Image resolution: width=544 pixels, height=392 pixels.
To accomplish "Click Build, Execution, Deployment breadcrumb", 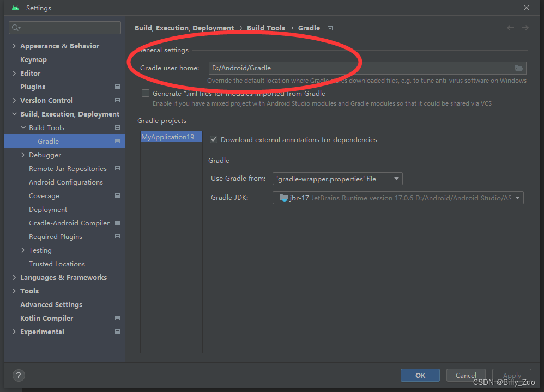I will [184, 28].
